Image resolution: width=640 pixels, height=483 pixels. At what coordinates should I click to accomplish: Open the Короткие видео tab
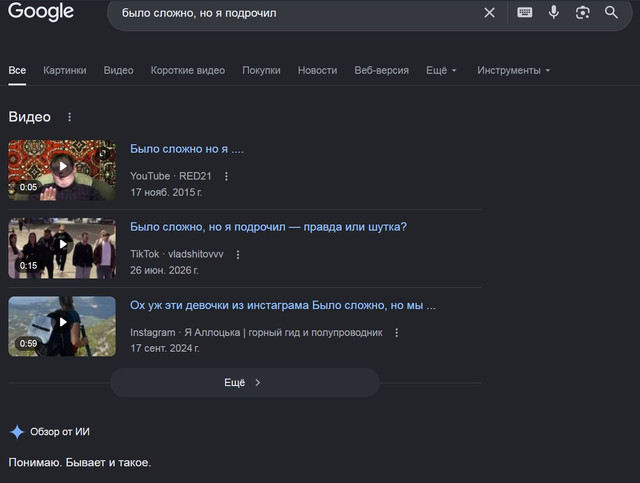[188, 70]
